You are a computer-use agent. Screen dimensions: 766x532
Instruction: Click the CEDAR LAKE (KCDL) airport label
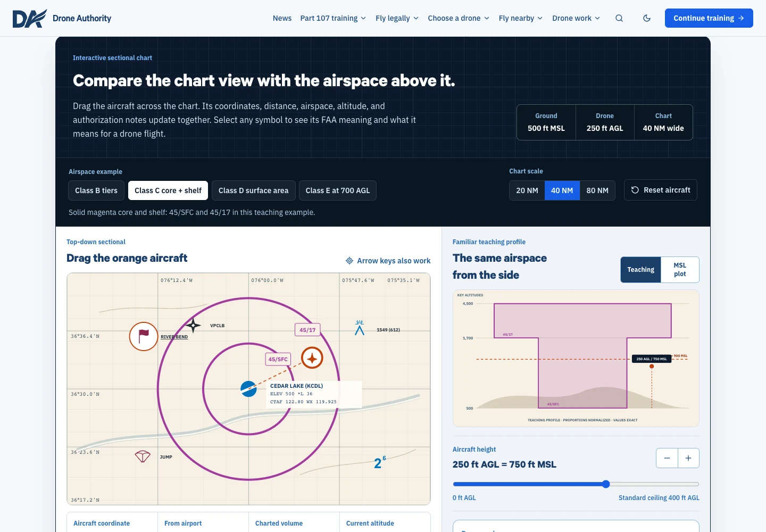296,386
